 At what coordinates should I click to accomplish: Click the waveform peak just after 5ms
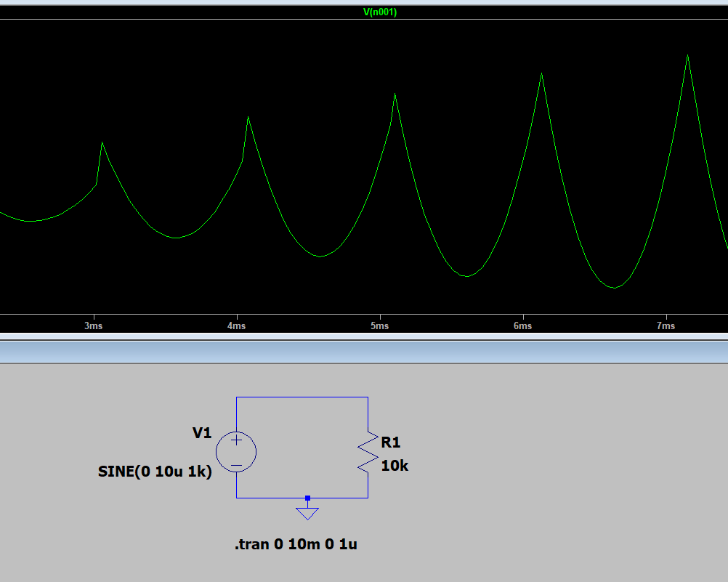click(x=395, y=94)
